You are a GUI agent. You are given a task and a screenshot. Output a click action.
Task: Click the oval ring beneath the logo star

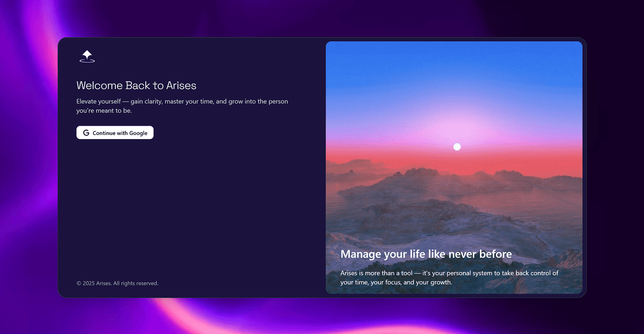click(x=87, y=61)
